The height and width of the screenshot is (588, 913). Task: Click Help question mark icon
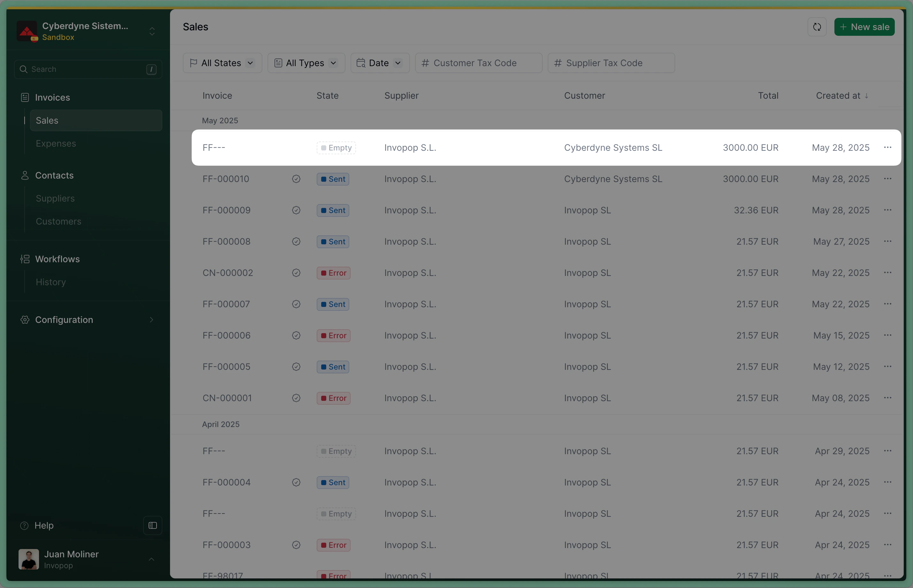25,525
